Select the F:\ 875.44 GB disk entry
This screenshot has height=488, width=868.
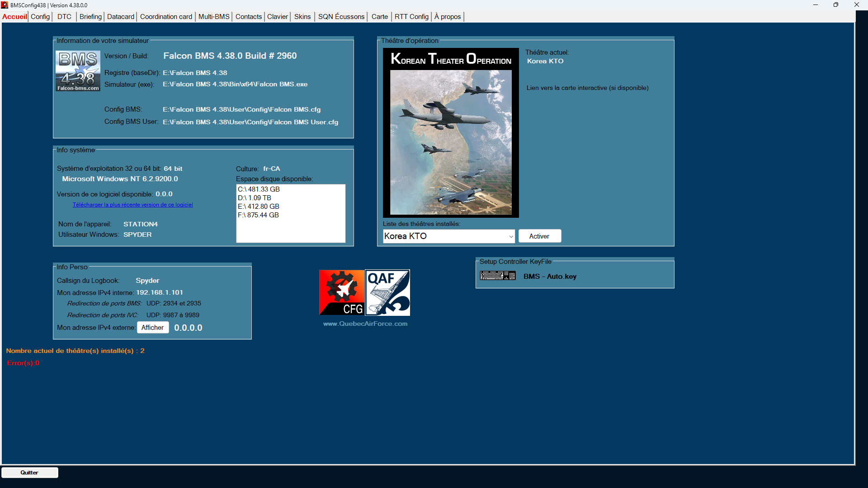258,215
